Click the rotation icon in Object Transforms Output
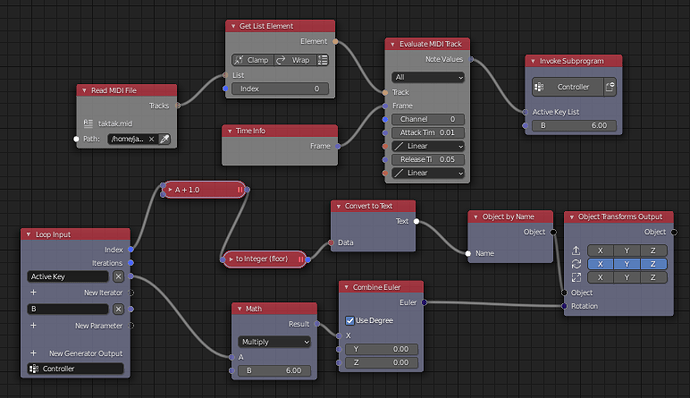This screenshot has height=398, width=690. click(x=576, y=264)
